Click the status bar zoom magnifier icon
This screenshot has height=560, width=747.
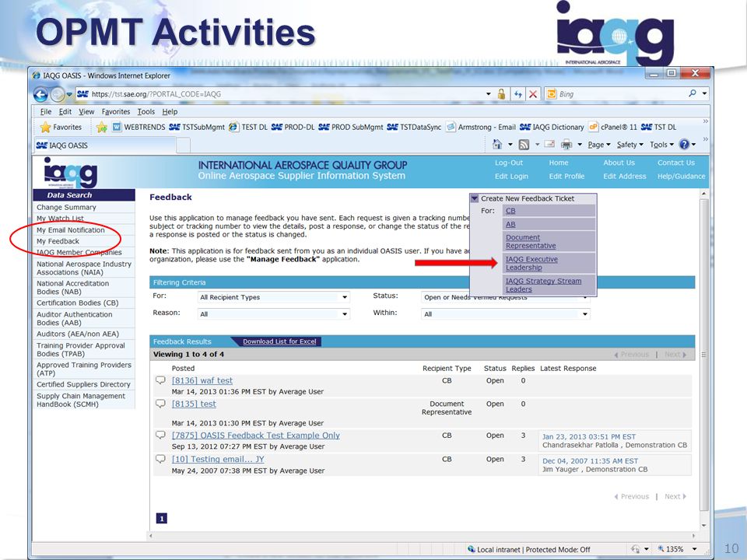pos(661,548)
